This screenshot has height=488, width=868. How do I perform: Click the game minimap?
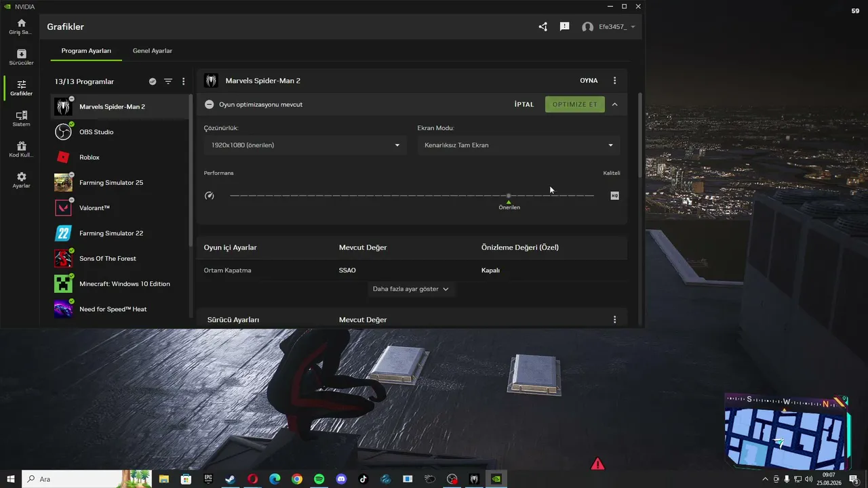click(787, 432)
